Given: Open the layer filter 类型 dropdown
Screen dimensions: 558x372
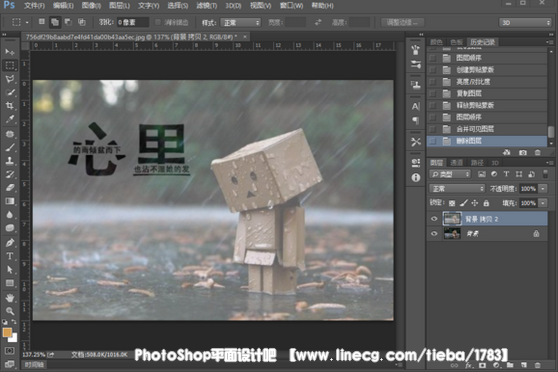Looking at the screenshot, I should [450, 174].
